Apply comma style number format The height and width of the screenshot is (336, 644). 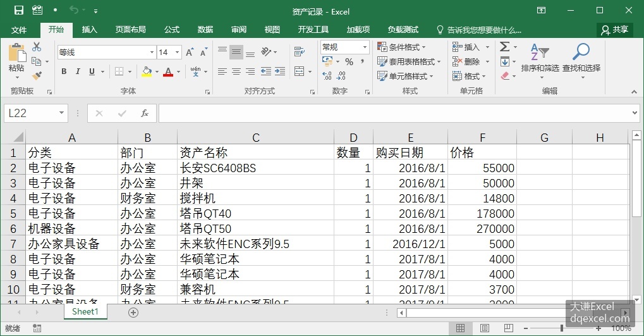pos(362,61)
